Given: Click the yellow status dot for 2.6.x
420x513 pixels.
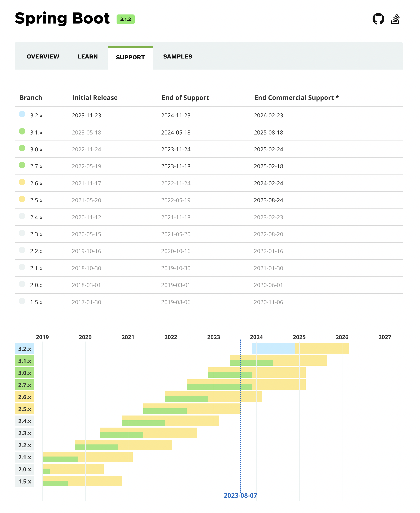Looking at the screenshot, I should click(22, 182).
